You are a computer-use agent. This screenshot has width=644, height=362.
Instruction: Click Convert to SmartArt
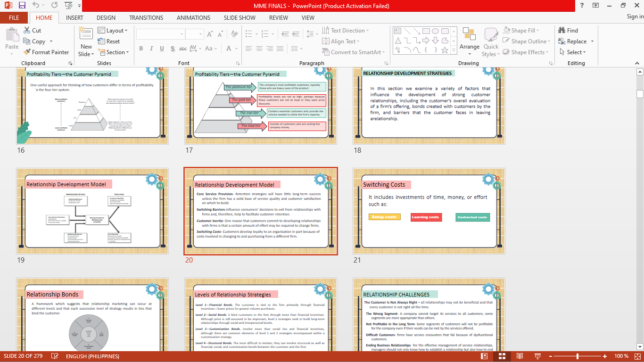coord(353,52)
